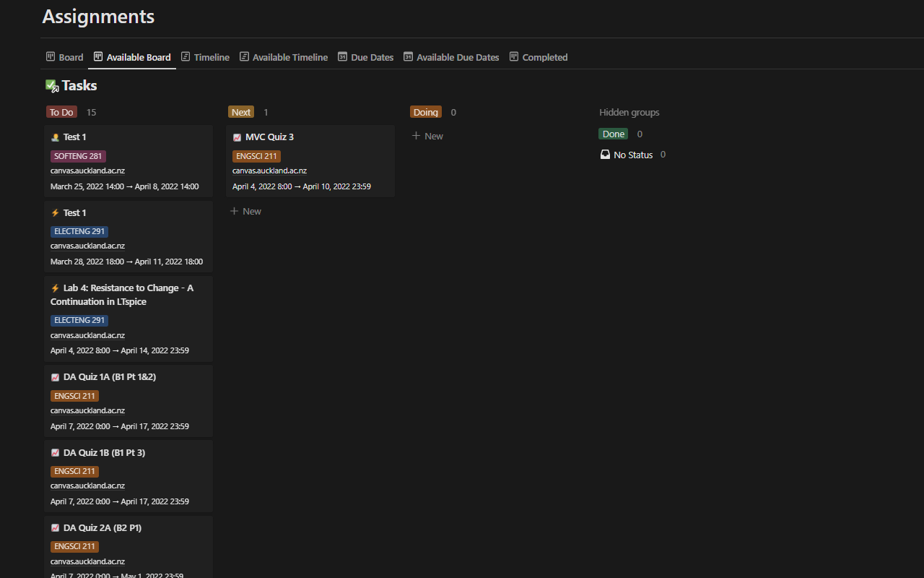Click canvas.auckland.ac.nz link on DA Quiz 1B
Screen dimensions: 924x578
[x=87, y=486]
